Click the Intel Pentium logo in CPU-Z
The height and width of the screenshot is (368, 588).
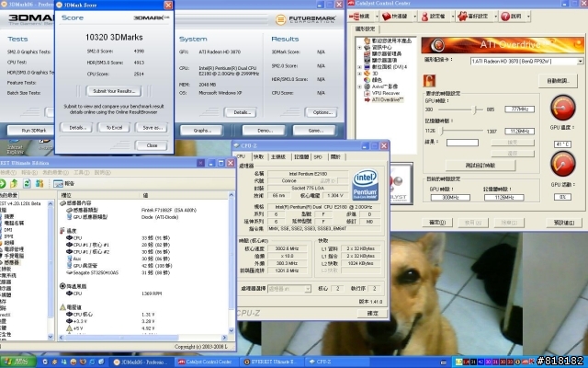(365, 185)
